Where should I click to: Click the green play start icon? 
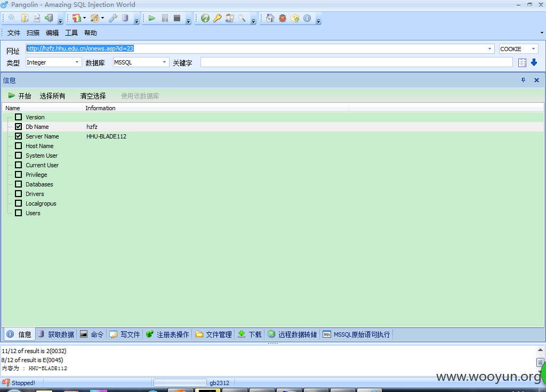pos(152,18)
